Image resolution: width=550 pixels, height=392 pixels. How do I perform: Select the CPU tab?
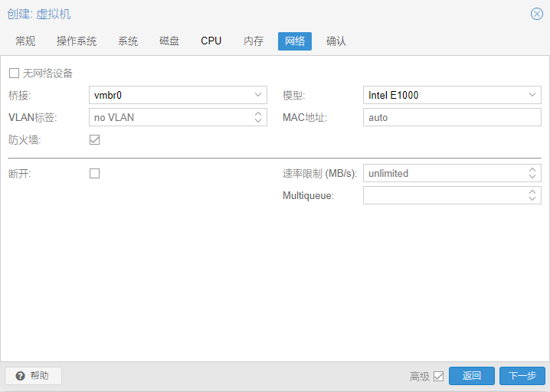pos(211,41)
